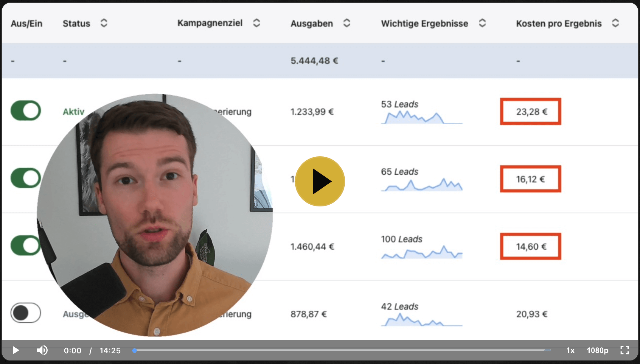Change the video quality from 1080p
This screenshot has height=364, width=640.
[597, 350]
